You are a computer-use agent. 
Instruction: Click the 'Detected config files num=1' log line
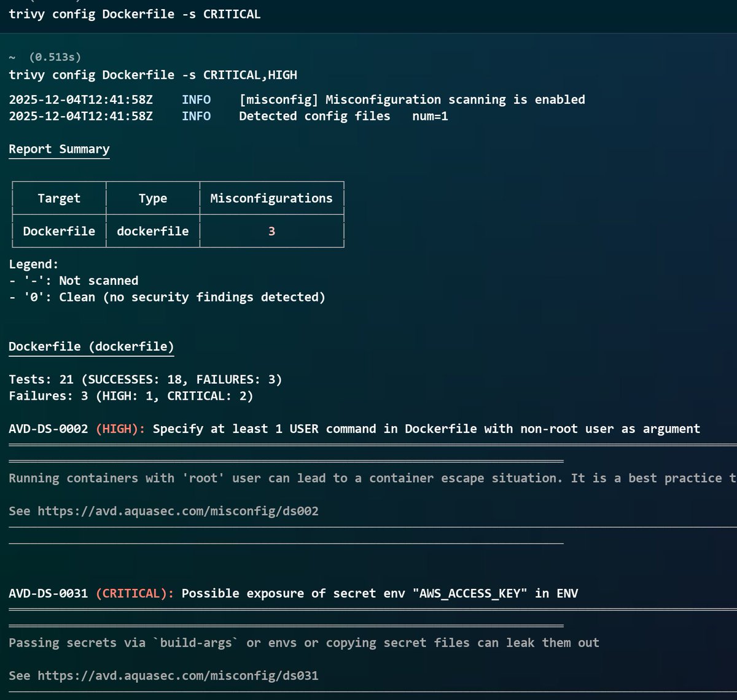(x=343, y=116)
